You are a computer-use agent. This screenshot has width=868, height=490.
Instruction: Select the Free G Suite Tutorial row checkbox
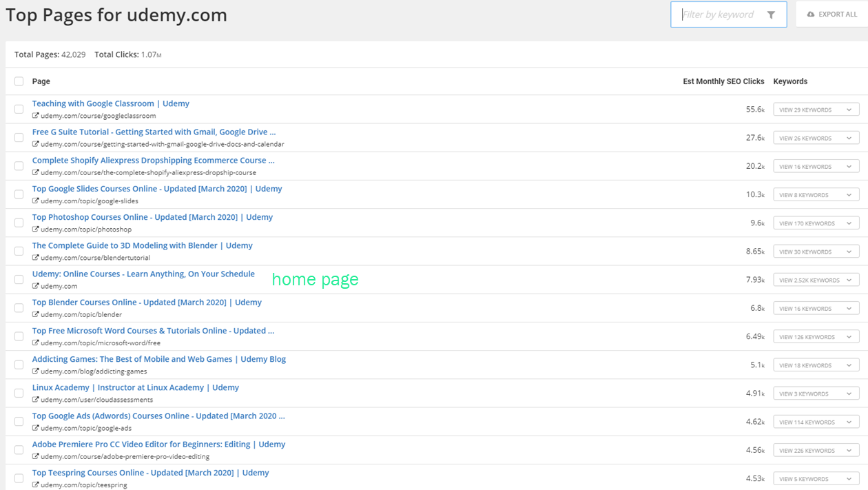pos(19,137)
